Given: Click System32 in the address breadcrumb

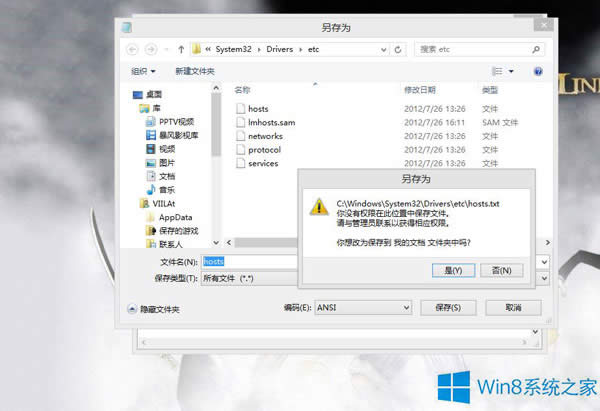Looking at the screenshot, I should [x=233, y=49].
